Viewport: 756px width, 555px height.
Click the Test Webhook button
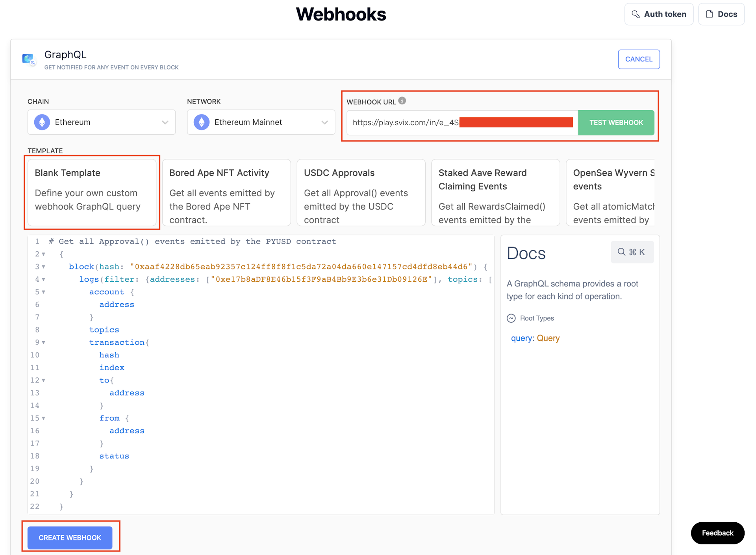click(616, 123)
